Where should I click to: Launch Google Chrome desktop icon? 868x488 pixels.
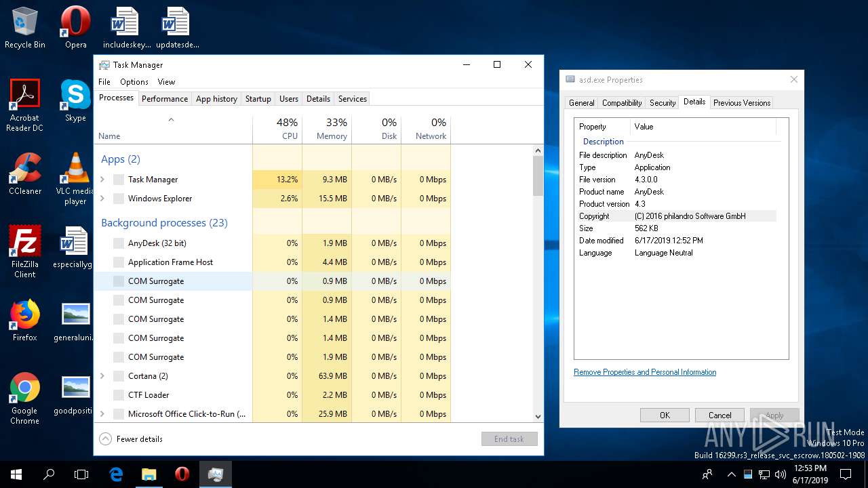25,399
